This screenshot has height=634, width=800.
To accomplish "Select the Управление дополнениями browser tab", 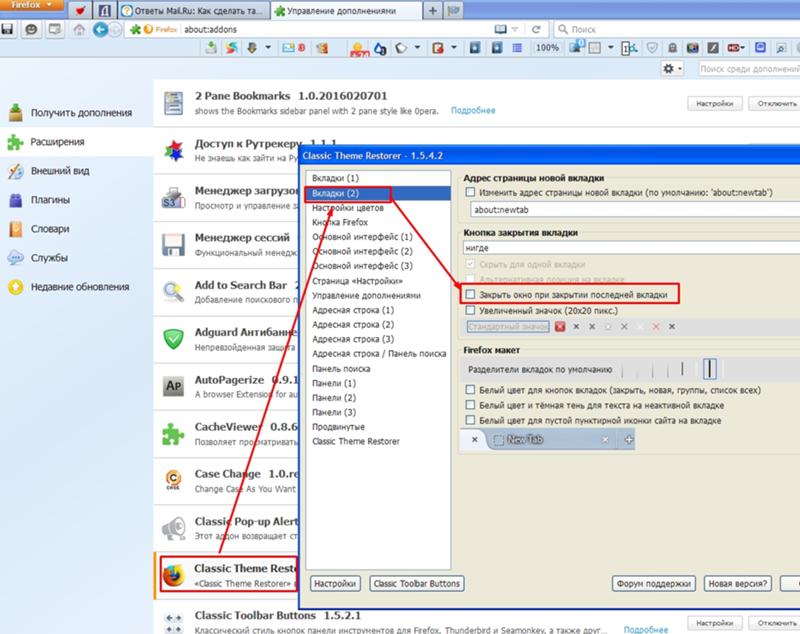I will click(346, 10).
